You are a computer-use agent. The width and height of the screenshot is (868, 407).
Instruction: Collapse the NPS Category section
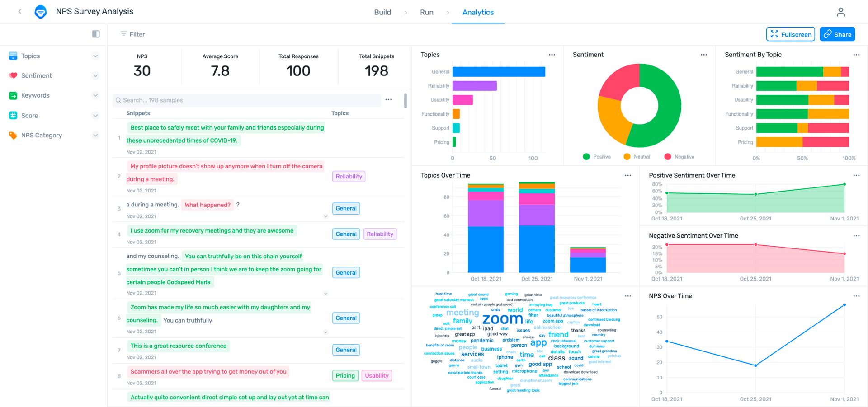(95, 135)
